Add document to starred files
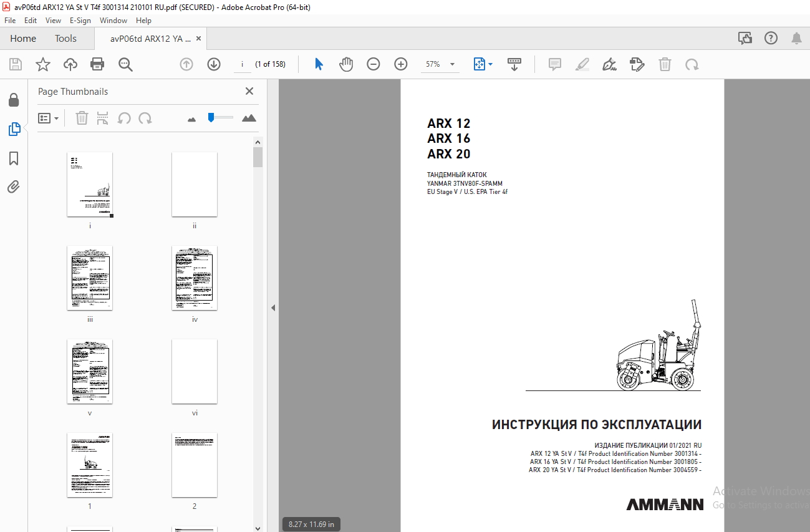The image size is (810, 532). pos(42,64)
